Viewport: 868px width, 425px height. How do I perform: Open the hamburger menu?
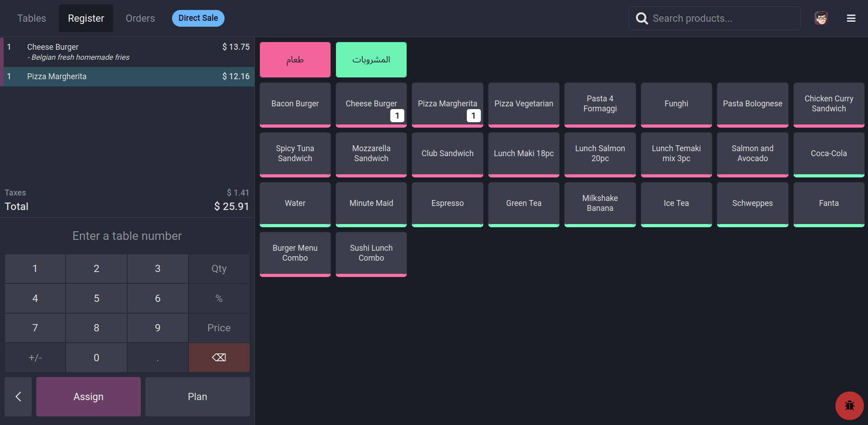851,18
